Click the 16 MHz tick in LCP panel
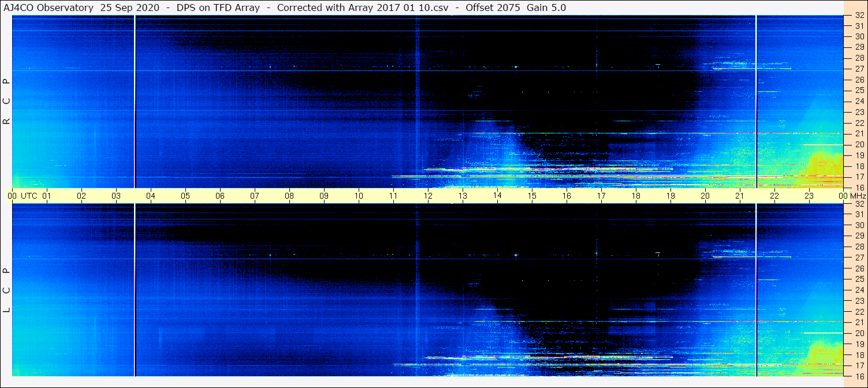Screen dimensions: 868x388 click(x=859, y=376)
